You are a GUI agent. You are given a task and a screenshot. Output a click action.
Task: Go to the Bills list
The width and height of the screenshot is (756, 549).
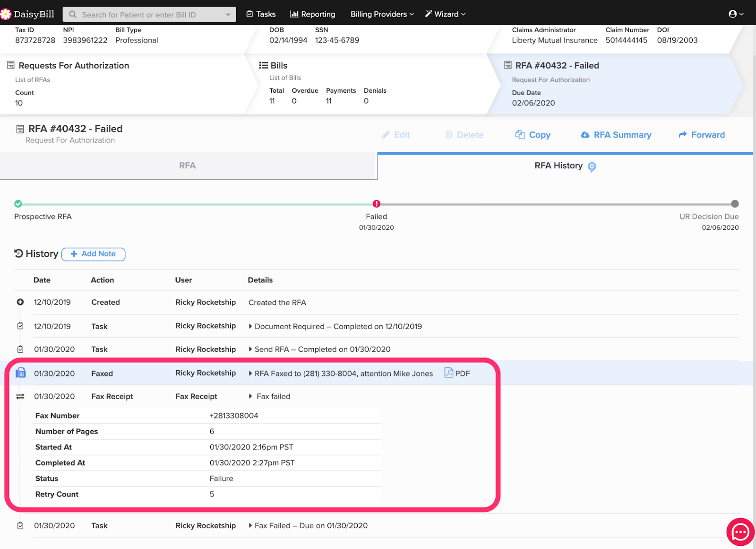(x=279, y=65)
